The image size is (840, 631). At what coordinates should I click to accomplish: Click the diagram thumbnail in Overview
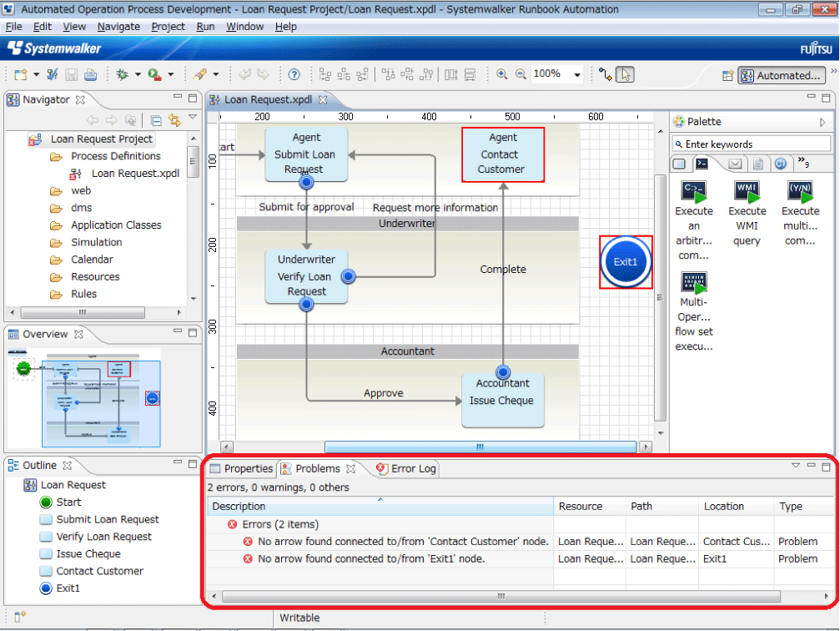coord(85,398)
